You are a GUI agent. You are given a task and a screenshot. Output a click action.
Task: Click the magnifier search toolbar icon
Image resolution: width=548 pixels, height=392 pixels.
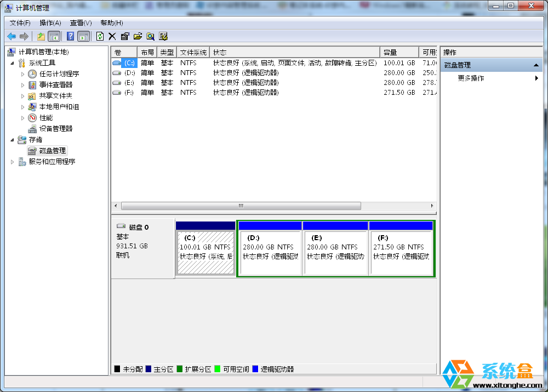coord(150,36)
